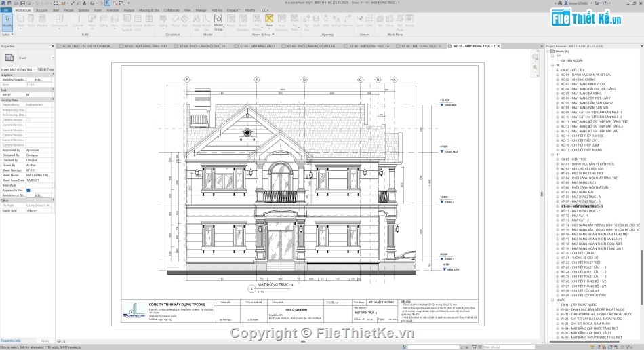Click the quick access Text tool
Screen dimensions: 644x350
pos(84,3)
